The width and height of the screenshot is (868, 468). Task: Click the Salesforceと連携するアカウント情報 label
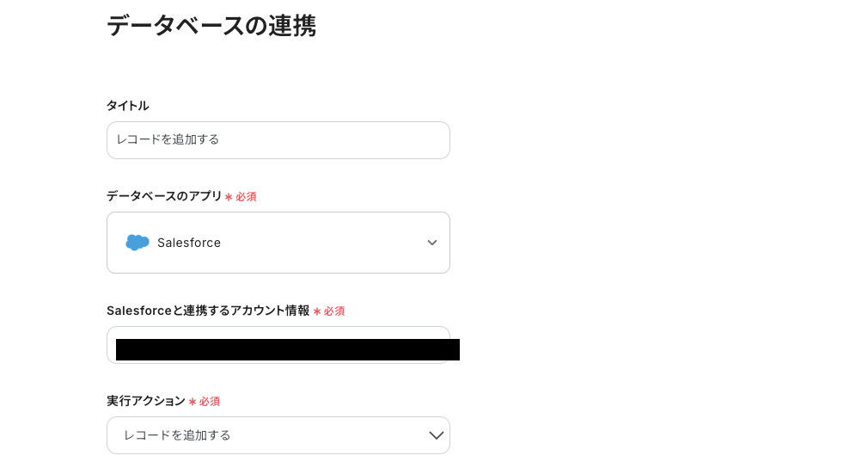pyautogui.click(x=208, y=310)
